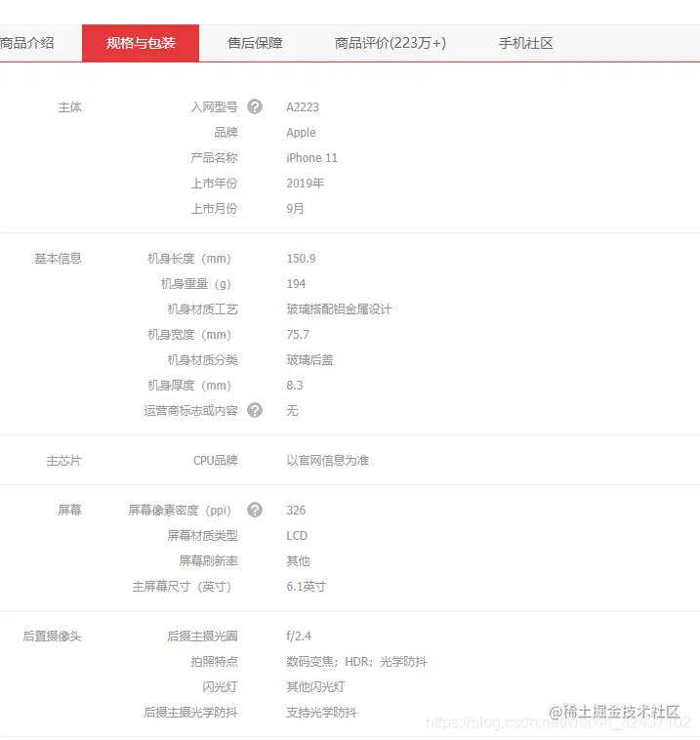
Task: Open the 商品评价(223万+) tab
Action: [391, 43]
